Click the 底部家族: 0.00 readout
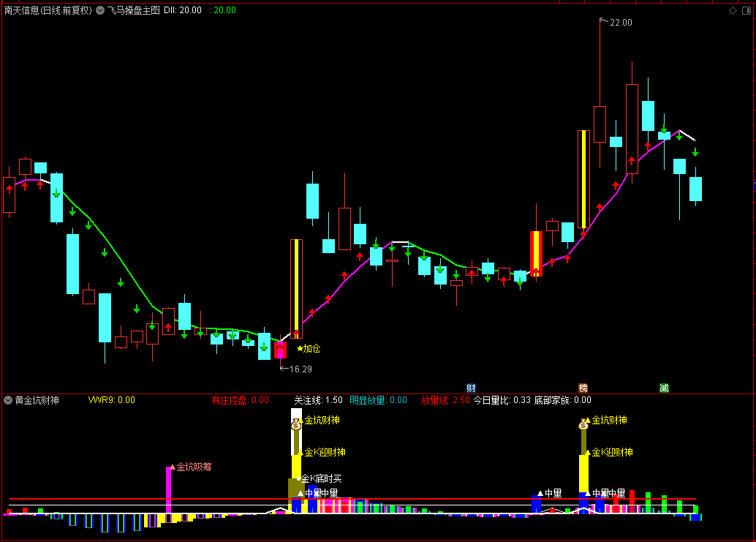Screen dimensions: 756x542 [563, 400]
